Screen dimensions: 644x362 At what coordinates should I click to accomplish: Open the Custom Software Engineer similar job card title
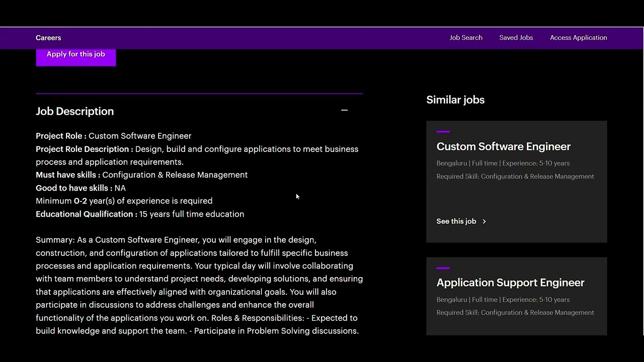click(x=504, y=146)
